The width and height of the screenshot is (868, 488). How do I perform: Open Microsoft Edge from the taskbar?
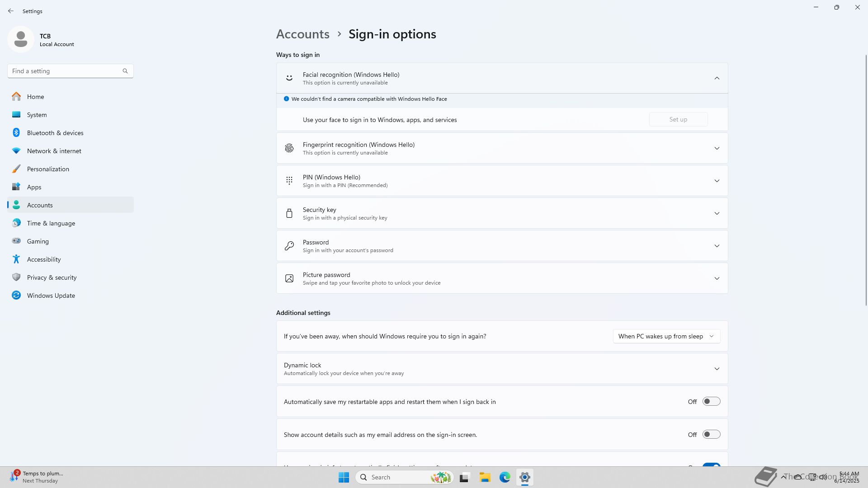pos(505,477)
